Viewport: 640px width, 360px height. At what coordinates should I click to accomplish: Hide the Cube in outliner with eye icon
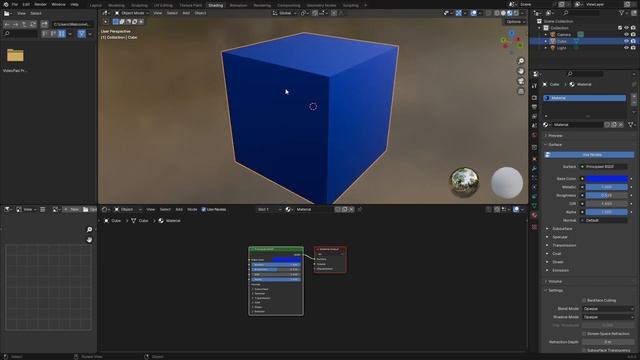tap(626, 41)
